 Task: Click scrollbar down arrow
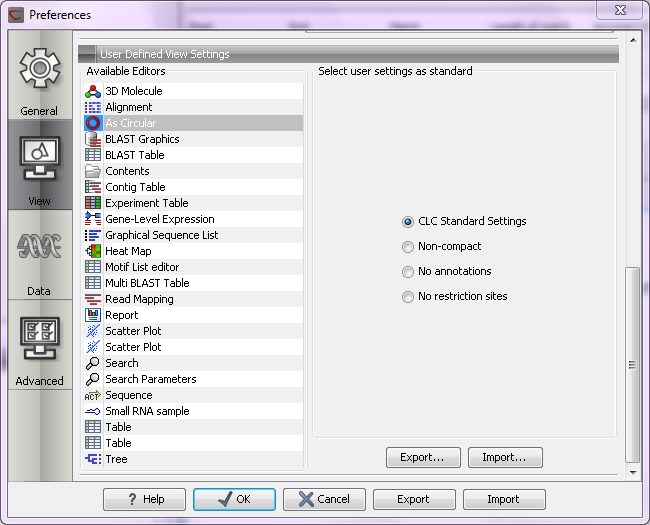tap(633, 472)
